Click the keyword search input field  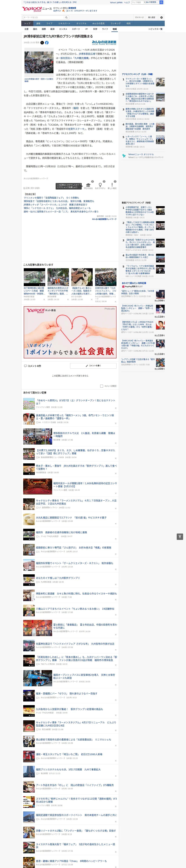point(44,18)
